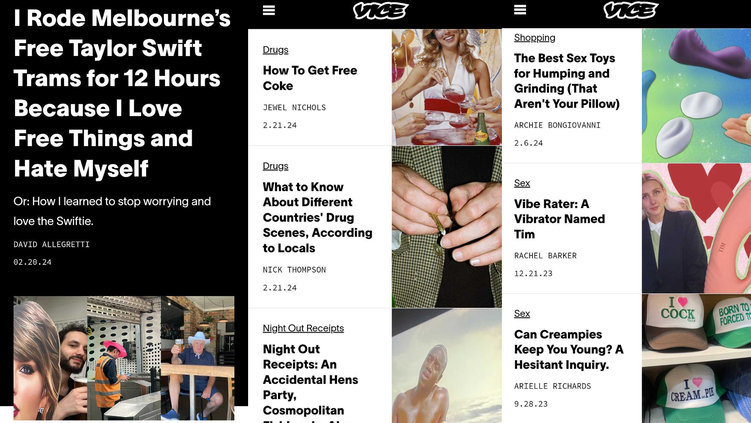Open the Drugs category above the free coke article
Image resolution: width=751 pixels, height=423 pixels.
pyautogui.click(x=275, y=50)
